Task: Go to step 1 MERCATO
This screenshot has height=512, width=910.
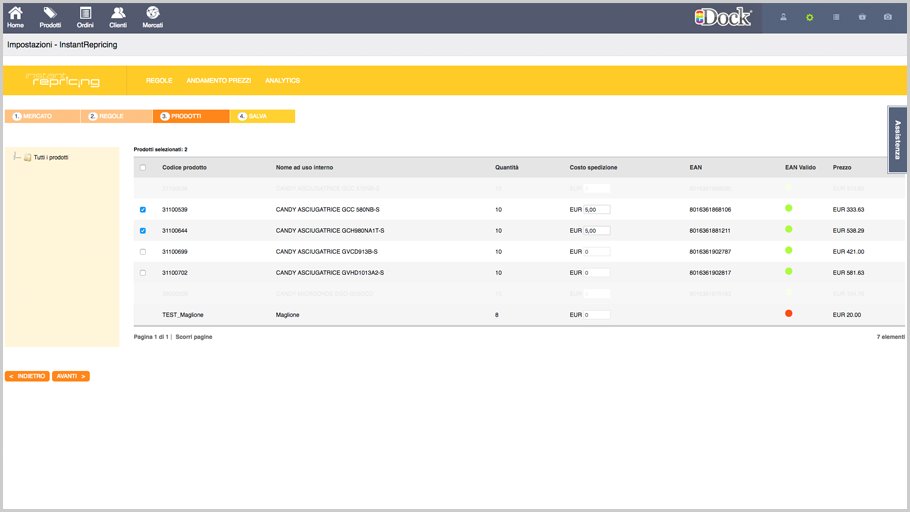Action: 42,116
